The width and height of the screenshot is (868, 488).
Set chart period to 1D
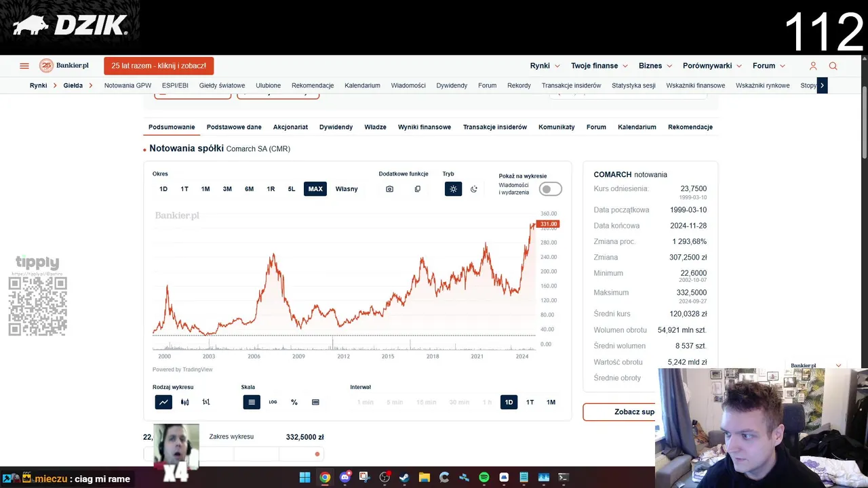coord(163,189)
